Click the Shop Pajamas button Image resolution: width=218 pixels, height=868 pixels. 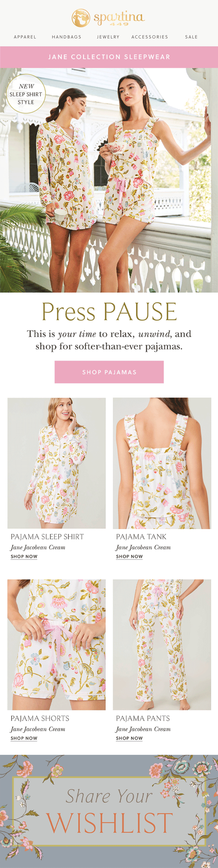[109, 372]
